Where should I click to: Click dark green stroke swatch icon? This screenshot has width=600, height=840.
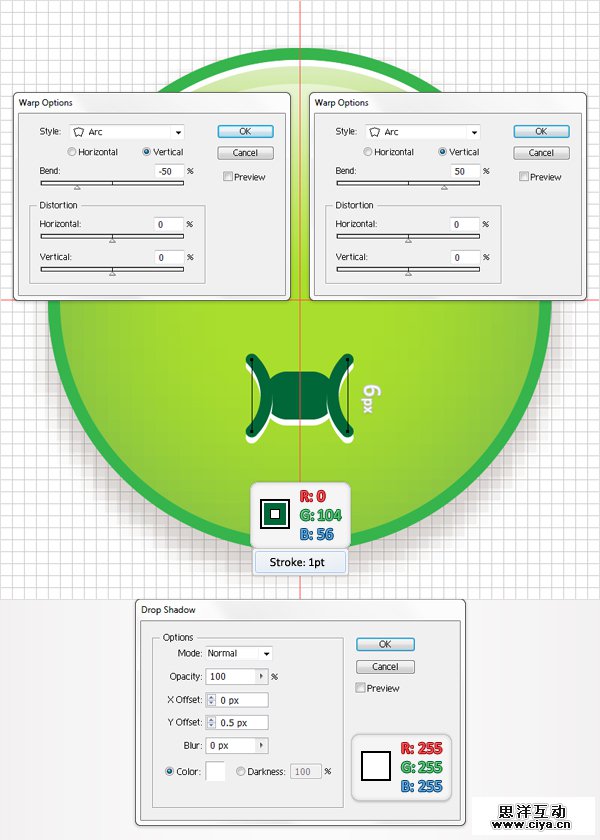tap(275, 514)
